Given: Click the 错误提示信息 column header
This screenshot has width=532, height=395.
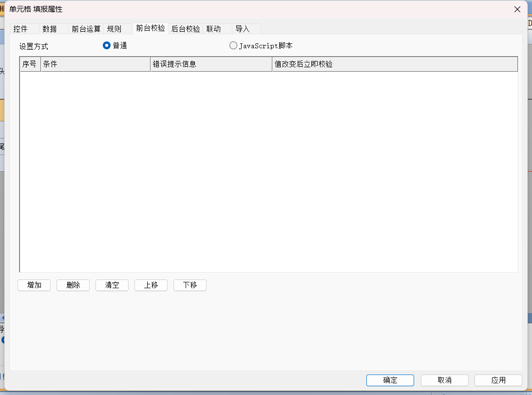Looking at the screenshot, I should tap(211, 64).
